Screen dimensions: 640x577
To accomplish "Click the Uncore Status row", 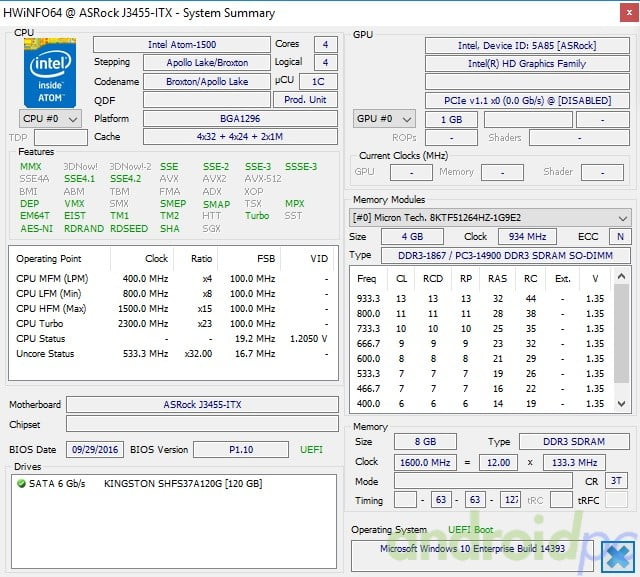I will click(x=173, y=354).
